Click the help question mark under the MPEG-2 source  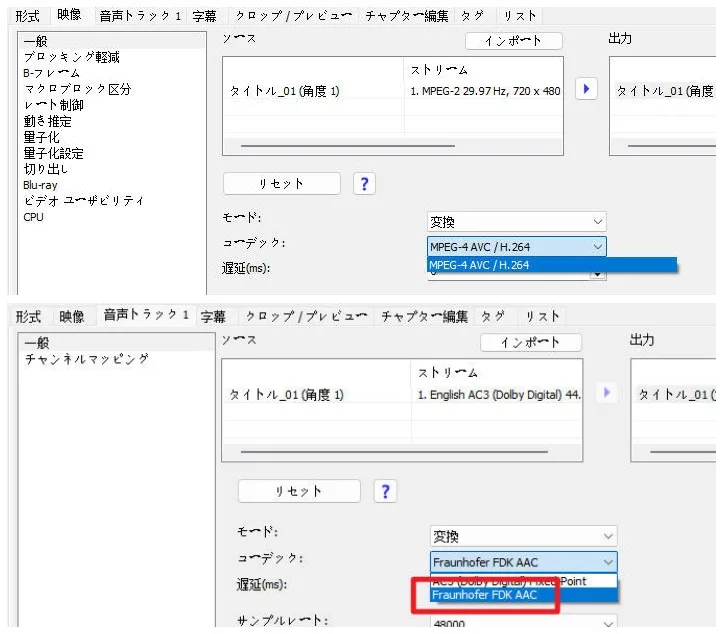tap(365, 184)
